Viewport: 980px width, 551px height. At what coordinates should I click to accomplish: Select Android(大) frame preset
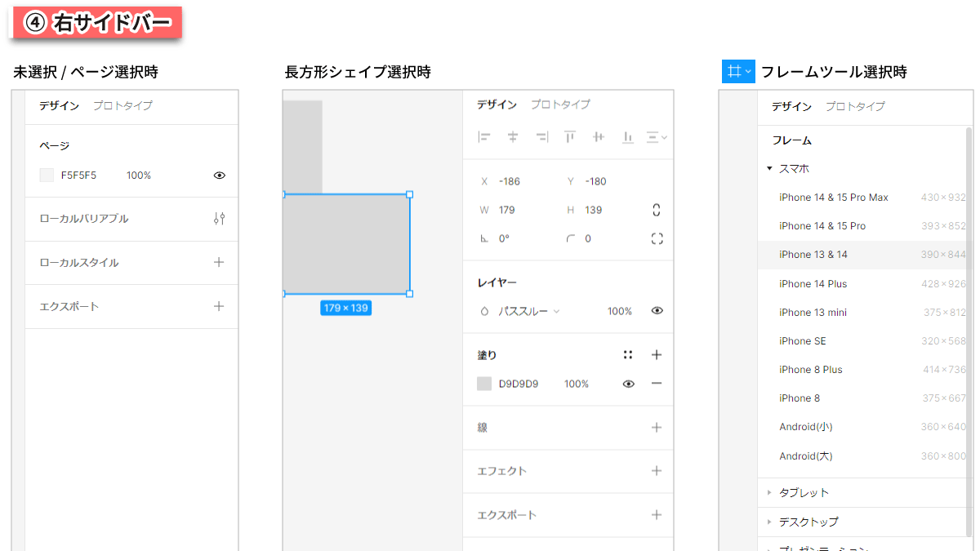point(862,455)
